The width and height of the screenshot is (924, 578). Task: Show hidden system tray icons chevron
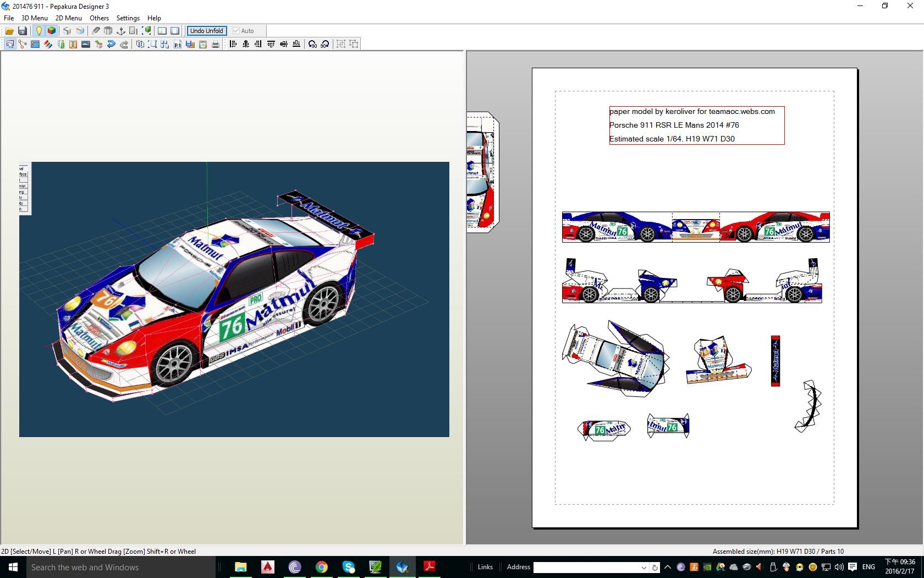668,567
